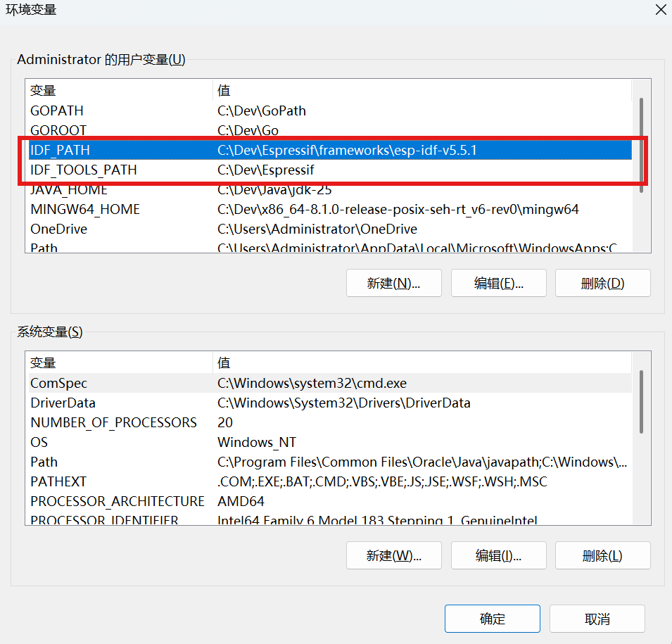Confirm changes with the 确定 button
Screen dimensions: 672x644
point(492,619)
